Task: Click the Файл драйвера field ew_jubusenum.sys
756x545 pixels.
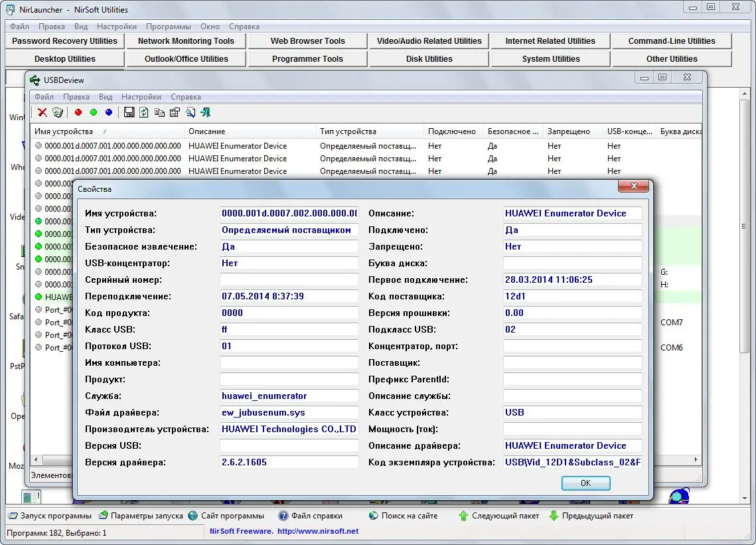Action: [289, 412]
